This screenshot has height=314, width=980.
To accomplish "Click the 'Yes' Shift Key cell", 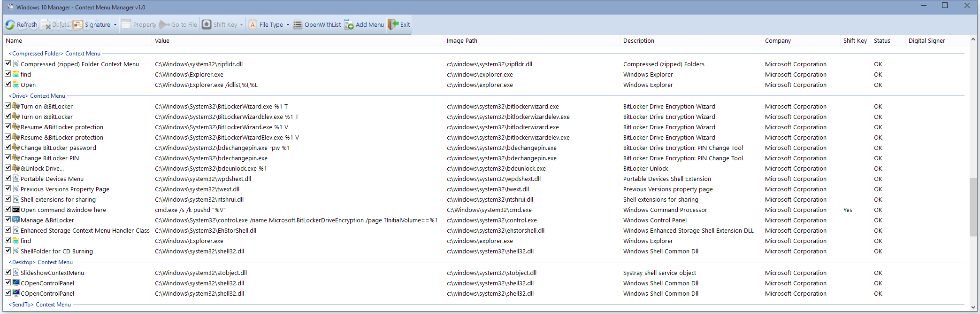I will pyautogui.click(x=848, y=210).
